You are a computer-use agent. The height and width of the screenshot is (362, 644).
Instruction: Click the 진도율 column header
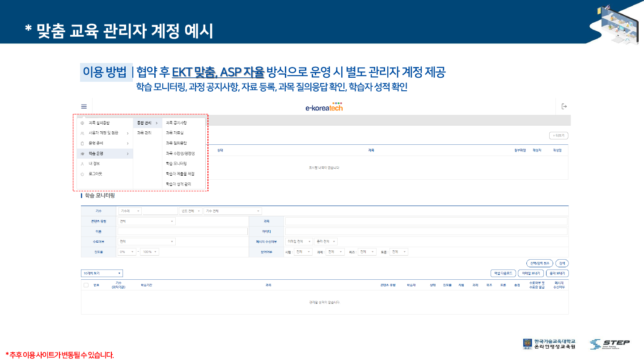click(x=447, y=285)
